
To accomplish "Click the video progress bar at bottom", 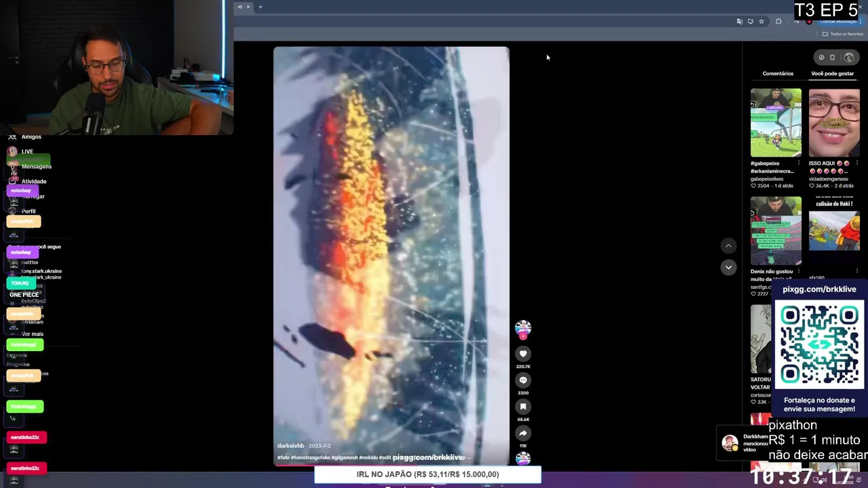I will pyautogui.click(x=391, y=464).
